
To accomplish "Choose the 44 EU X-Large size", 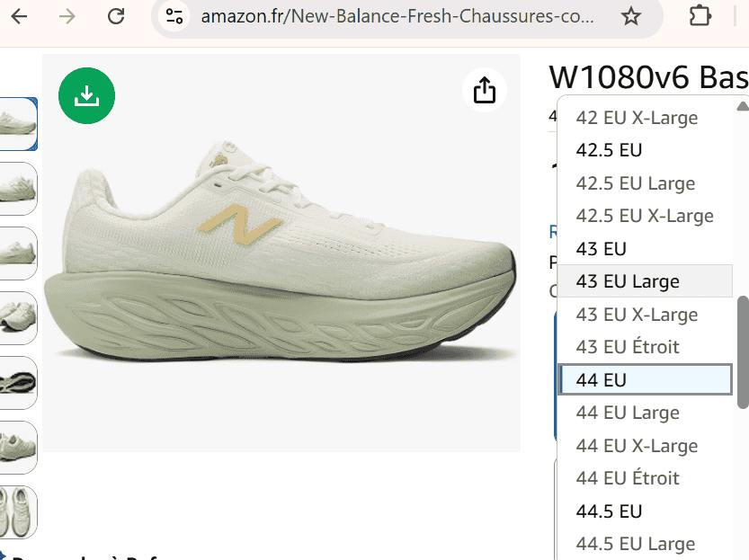I will (645, 445).
